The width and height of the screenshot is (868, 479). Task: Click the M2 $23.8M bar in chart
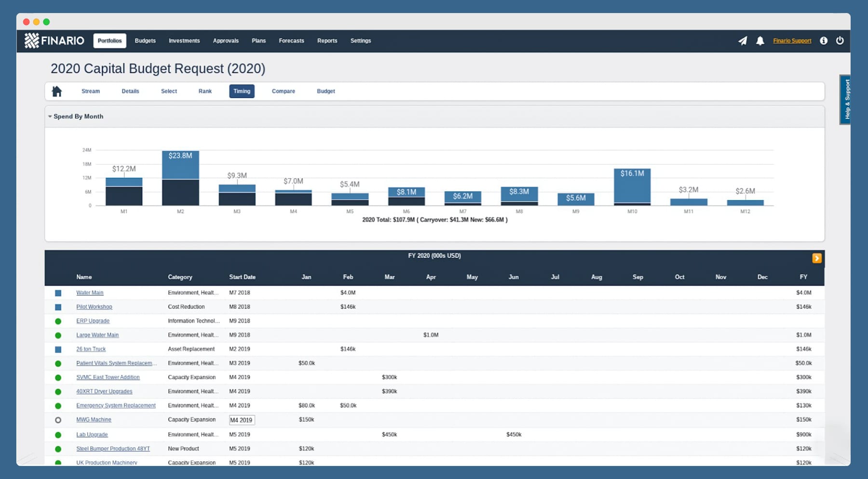[180, 178]
